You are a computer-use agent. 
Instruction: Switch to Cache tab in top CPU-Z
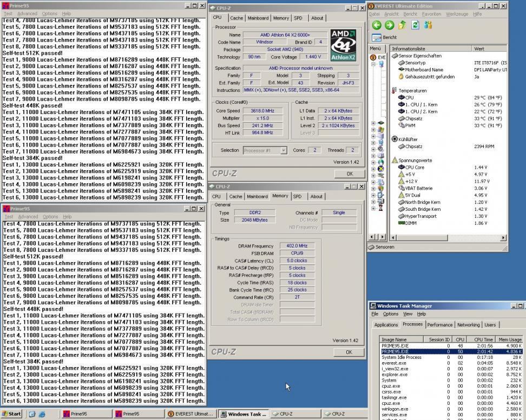point(236,18)
